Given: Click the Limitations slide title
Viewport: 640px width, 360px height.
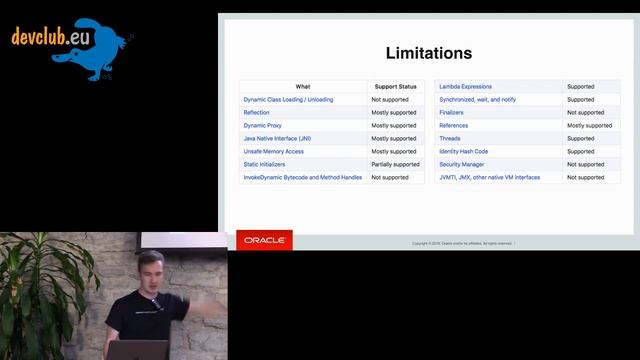Looking at the screenshot, I should 429,53.
